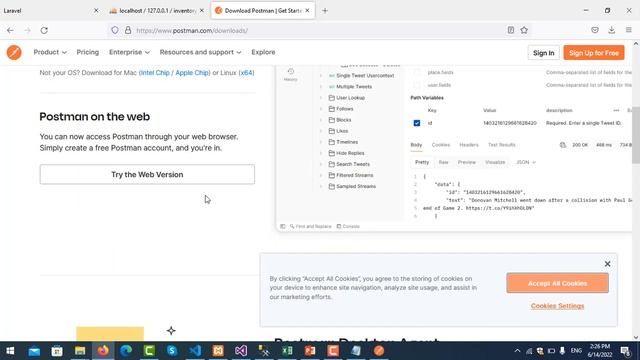This screenshot has width=640, height=360.
Task: Bookmark this page with star icon
Action: click(x=524, y=30)
